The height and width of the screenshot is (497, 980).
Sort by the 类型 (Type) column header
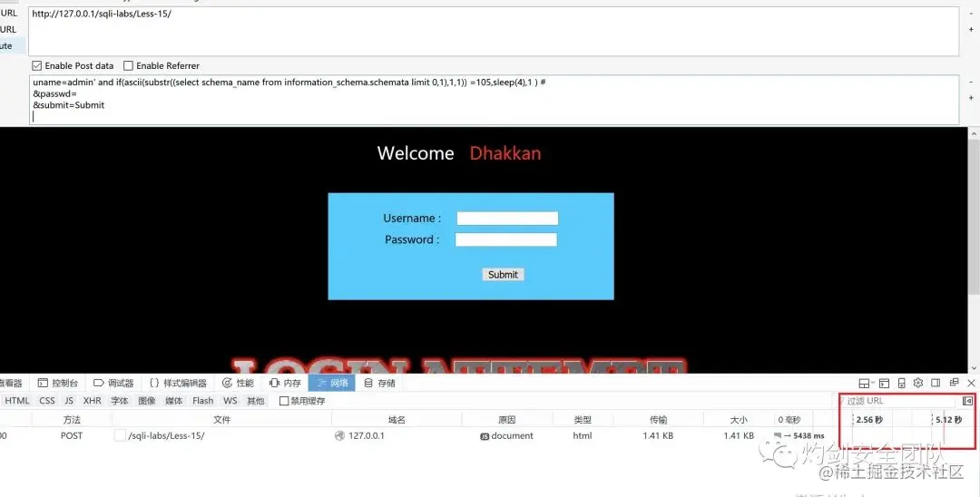[x=583, y=420]
